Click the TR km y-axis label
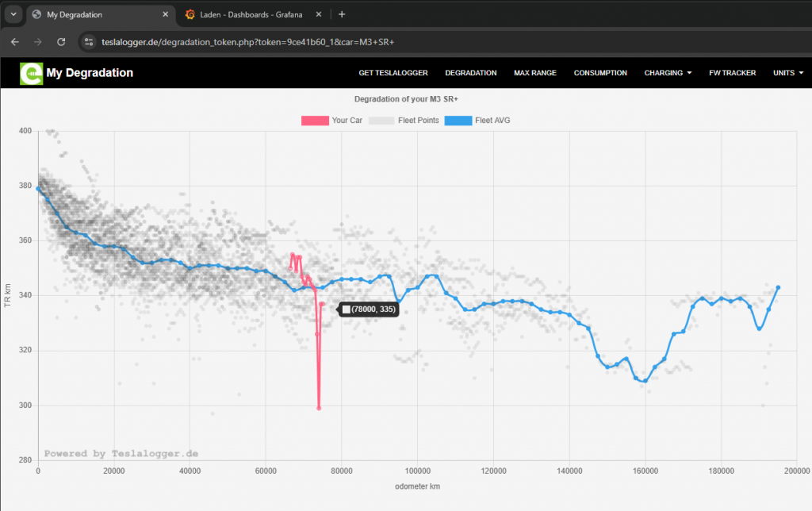The height and width of the screenshot is (511, 812). pyautogui.click(x=7, y=295)
